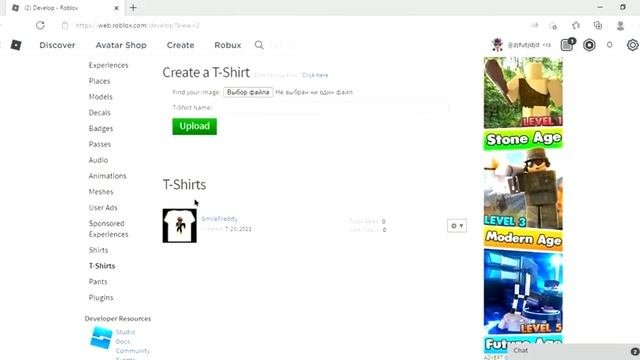Viewport: 640px width, 360px height.
Task: Open browser favorites star icon
Action: [x=576, y=25]
